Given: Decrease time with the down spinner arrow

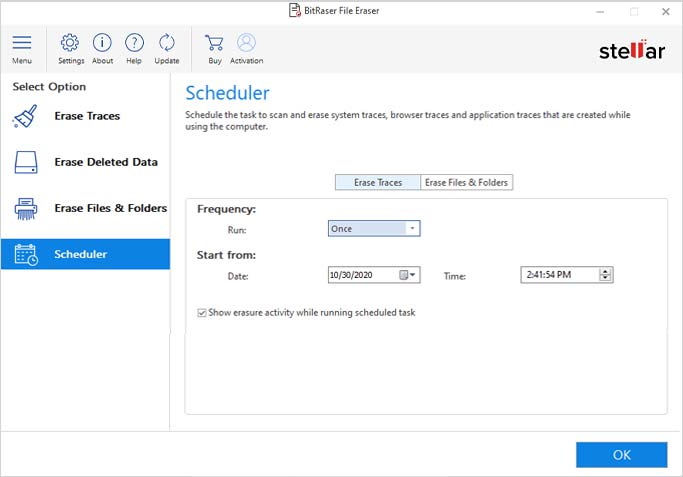Looking at the screenshot, I should pyautogui.click(x=605, y=278).
